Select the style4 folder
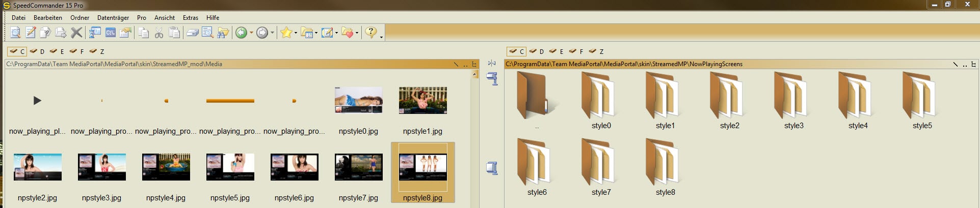This screenshot has width=980, height=208. pyautogui.click(x=858, y=101)
